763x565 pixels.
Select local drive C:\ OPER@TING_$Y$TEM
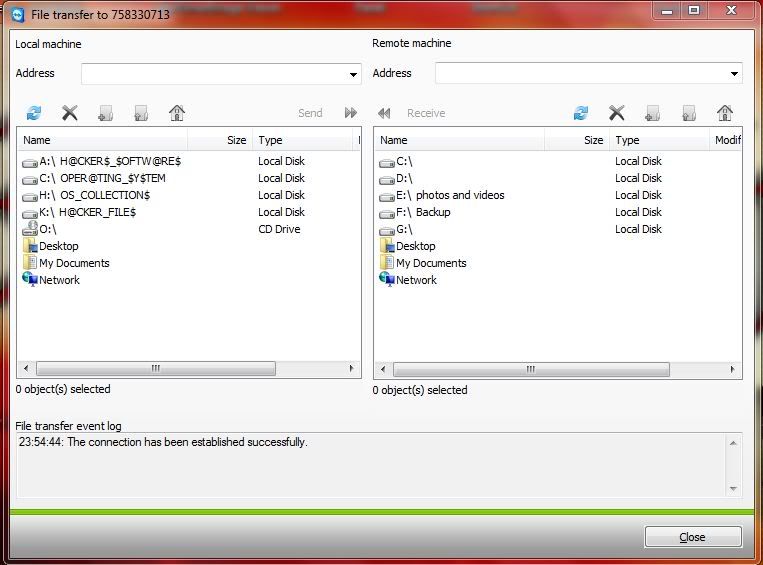coord(102,178)
